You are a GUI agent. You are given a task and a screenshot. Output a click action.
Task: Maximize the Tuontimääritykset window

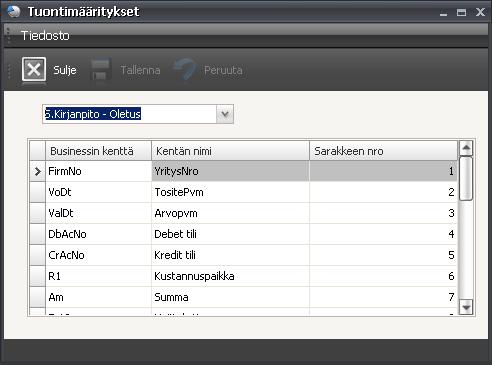click(x=462, y=13)
